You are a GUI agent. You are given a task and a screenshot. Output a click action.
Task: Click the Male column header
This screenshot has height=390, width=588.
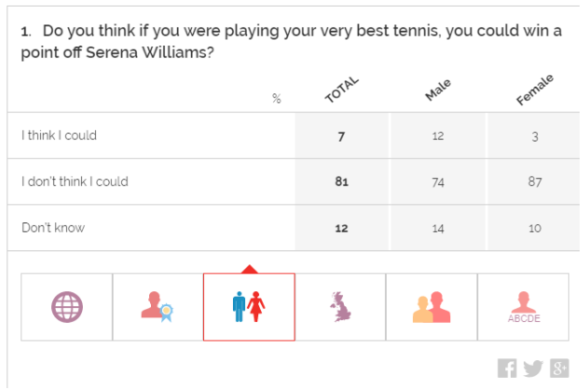(x=438, y=90)
